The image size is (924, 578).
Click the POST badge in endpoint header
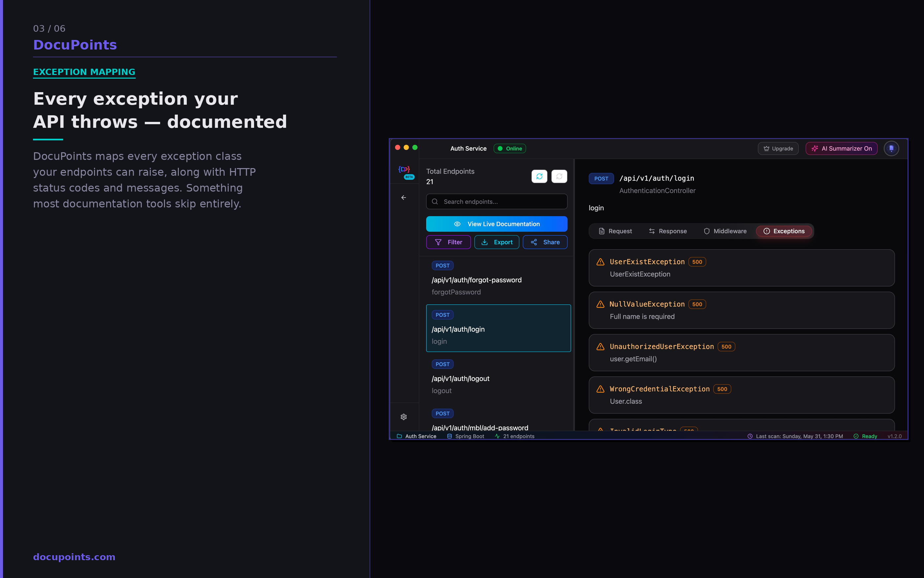pyautogui.click(x=601, y=179)
